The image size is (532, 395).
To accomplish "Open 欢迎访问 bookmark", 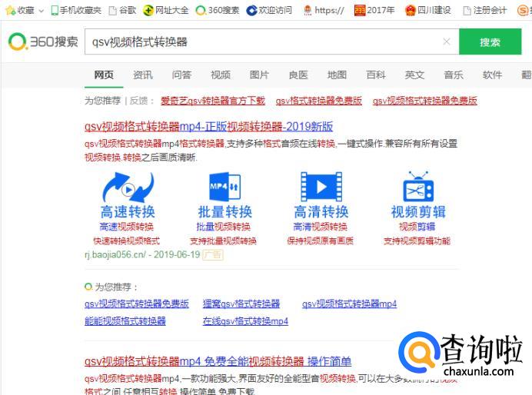I will click(x=269, y=10).
